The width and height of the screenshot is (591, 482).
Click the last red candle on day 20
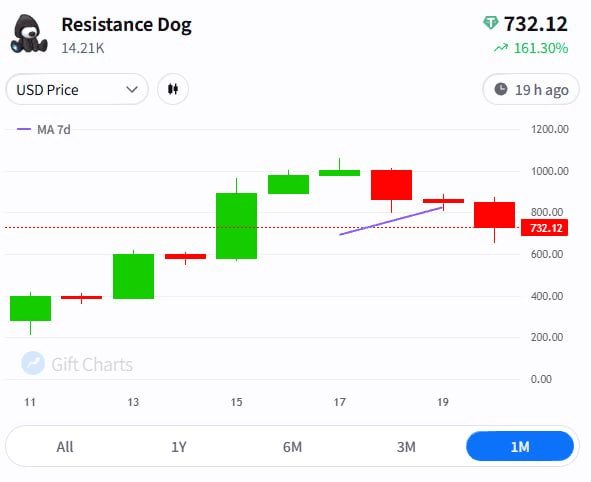coord(495,215)
